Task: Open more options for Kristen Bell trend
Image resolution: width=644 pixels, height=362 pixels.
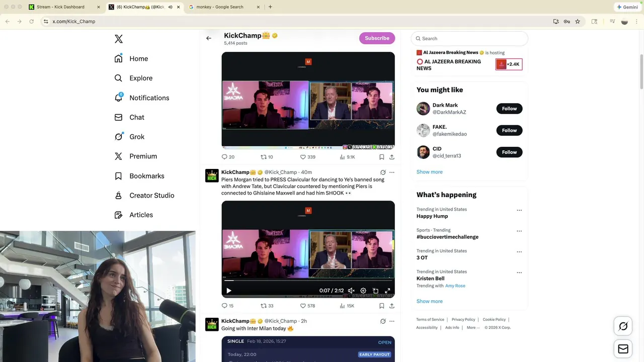Action: pos(519,273)
